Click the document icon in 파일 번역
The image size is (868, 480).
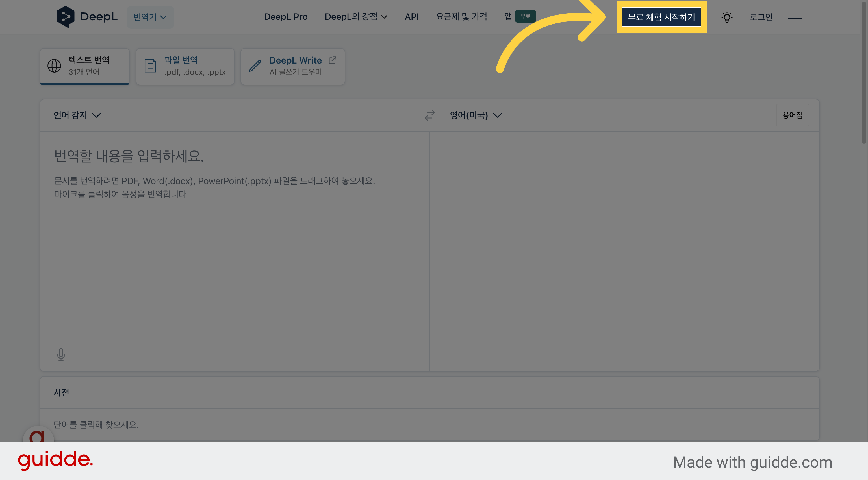(x=150, y=66)
